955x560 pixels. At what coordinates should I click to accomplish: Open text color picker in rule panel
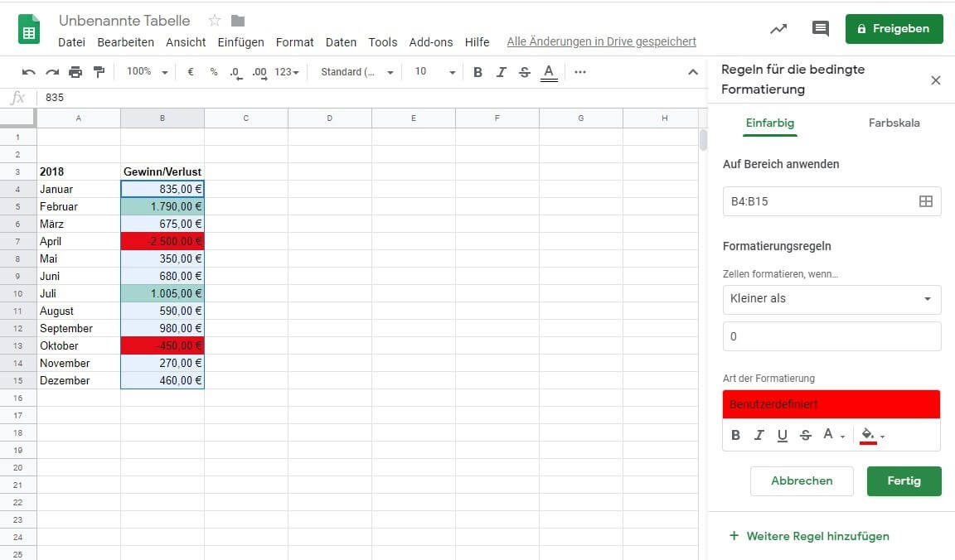[x=833, y=435]
